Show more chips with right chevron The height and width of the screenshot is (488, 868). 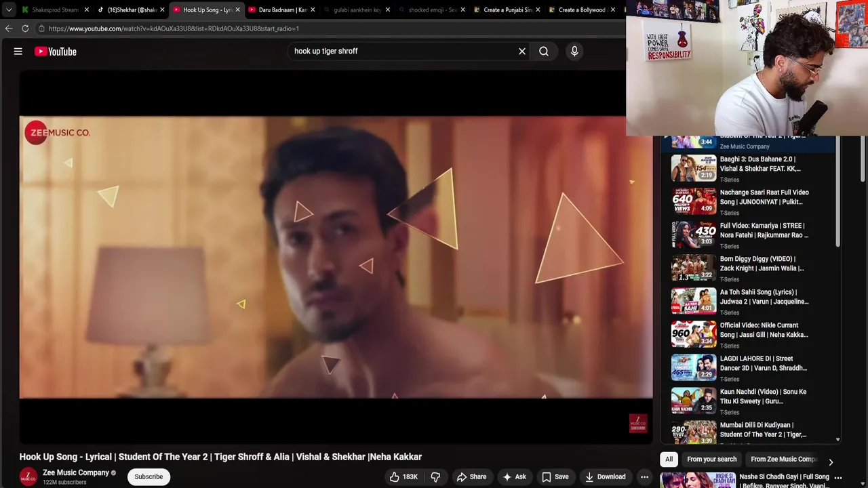[x=831, y=462]
